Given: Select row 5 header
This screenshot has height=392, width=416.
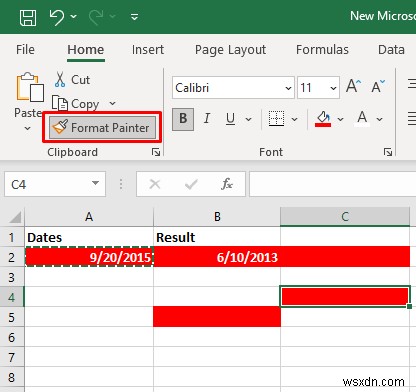Looking at the screenshot, I should (x=12, y=317).
